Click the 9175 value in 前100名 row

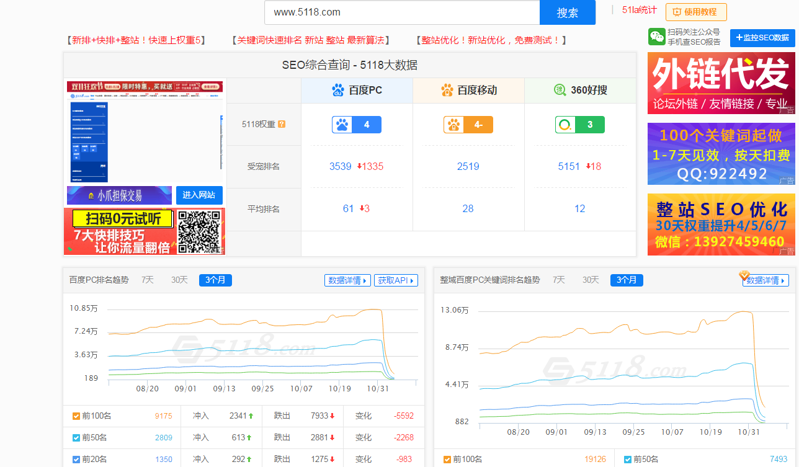pos(164,416)
